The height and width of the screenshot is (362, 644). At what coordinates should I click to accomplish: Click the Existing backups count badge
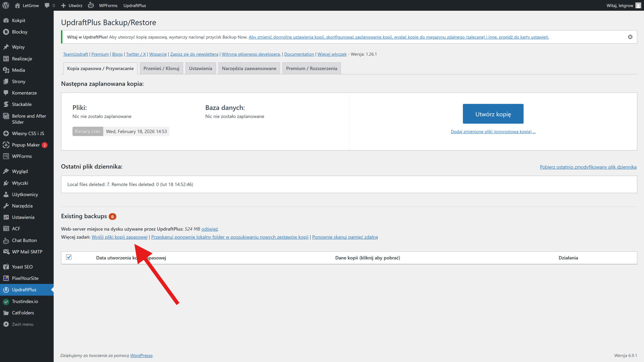click(112, 216)
